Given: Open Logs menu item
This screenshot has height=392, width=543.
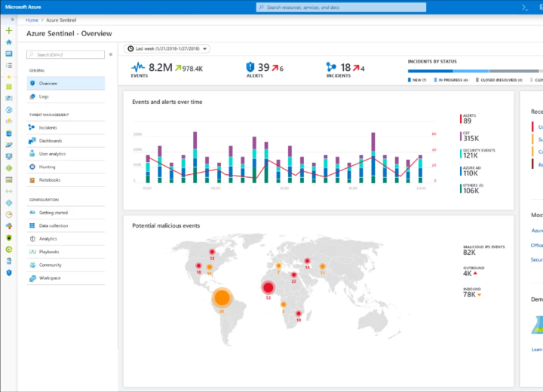Looking at the screenshot, I should [66, 96].
